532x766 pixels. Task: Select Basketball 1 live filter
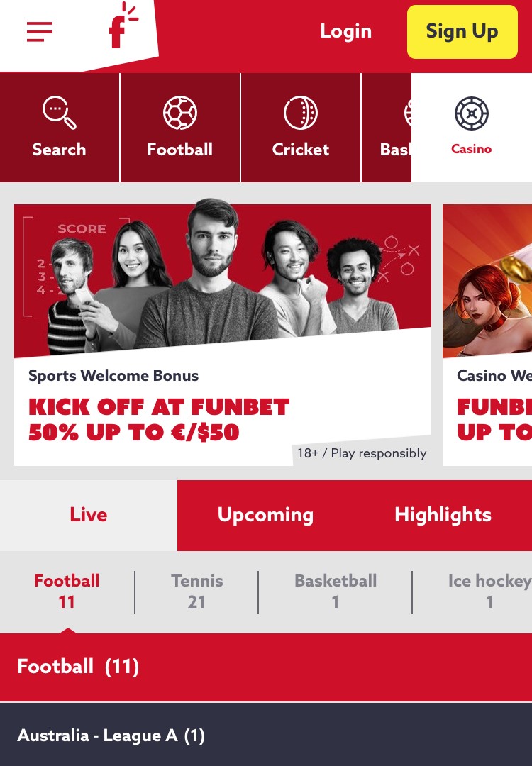[336, 591]
